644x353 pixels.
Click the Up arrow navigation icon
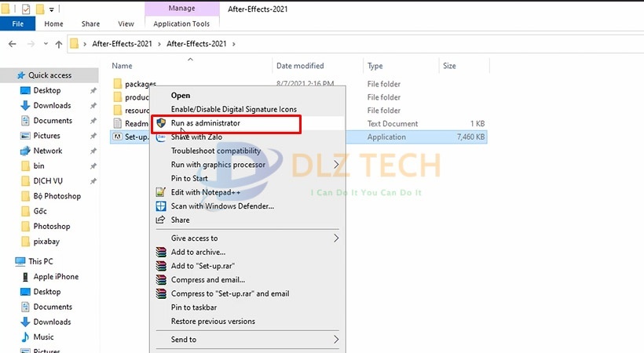pos(58,44)
